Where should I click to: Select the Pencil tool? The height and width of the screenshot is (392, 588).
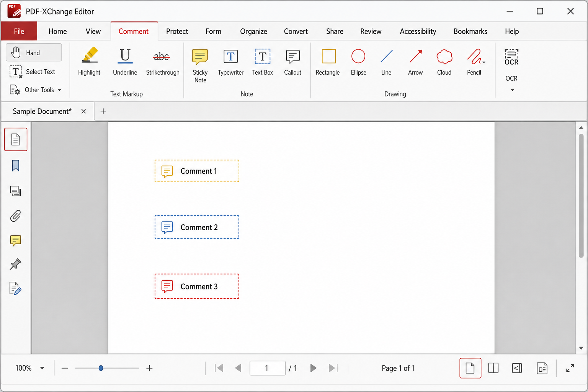pyautogui.click(x=475, y=61)
